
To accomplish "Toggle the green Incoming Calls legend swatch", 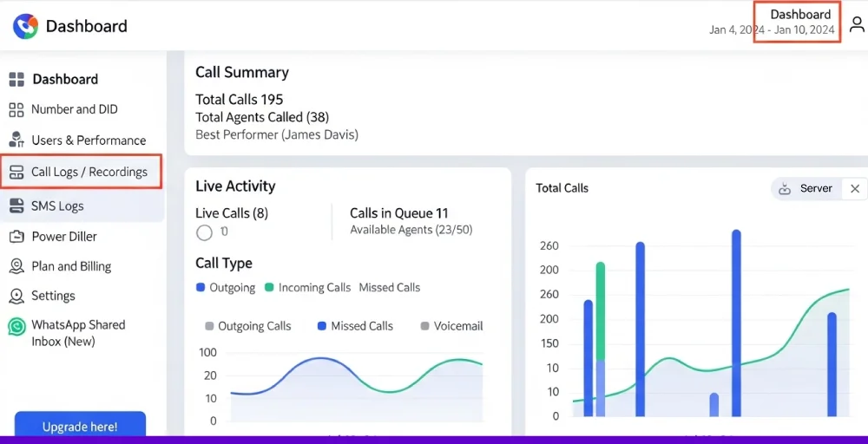I will (x=269, y=288).
